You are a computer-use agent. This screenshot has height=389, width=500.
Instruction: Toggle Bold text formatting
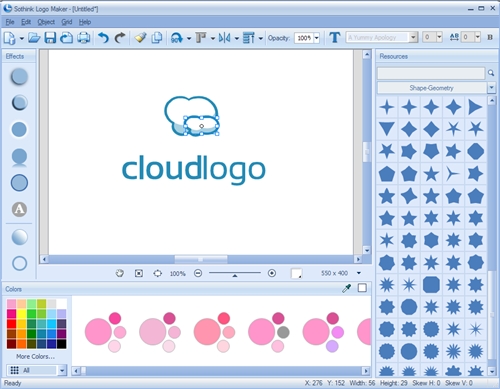pyautogui.click(x=490, y=37)
